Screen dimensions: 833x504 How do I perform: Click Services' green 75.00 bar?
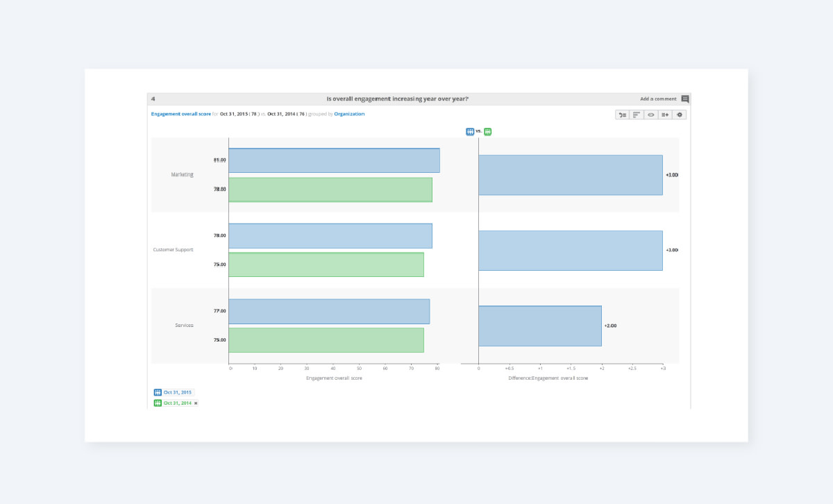click(x=326, y=340)
